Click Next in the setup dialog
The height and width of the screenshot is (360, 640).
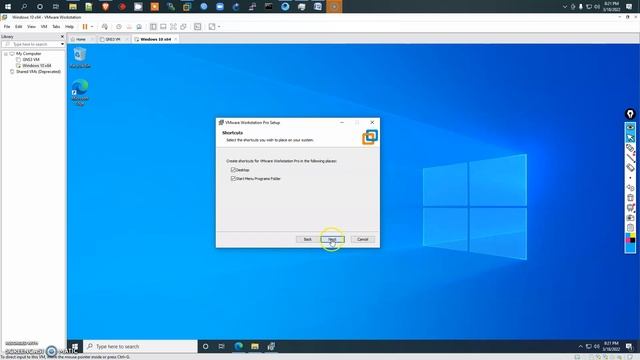(x=332, y=239)
